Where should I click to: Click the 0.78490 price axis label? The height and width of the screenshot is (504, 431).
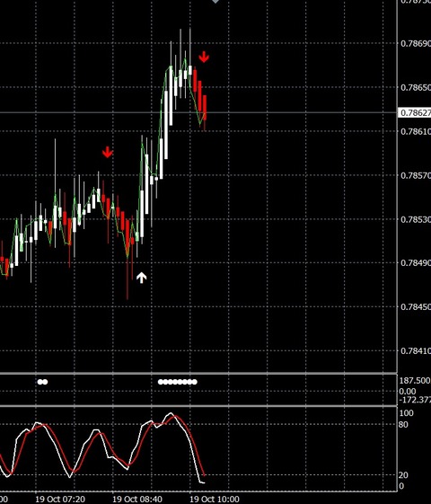click(416, 263)
